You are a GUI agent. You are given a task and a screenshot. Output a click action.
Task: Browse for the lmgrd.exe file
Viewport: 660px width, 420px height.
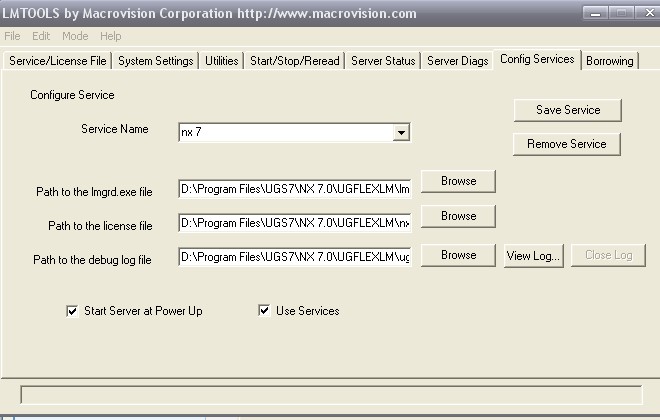click(x=458, y=181)
